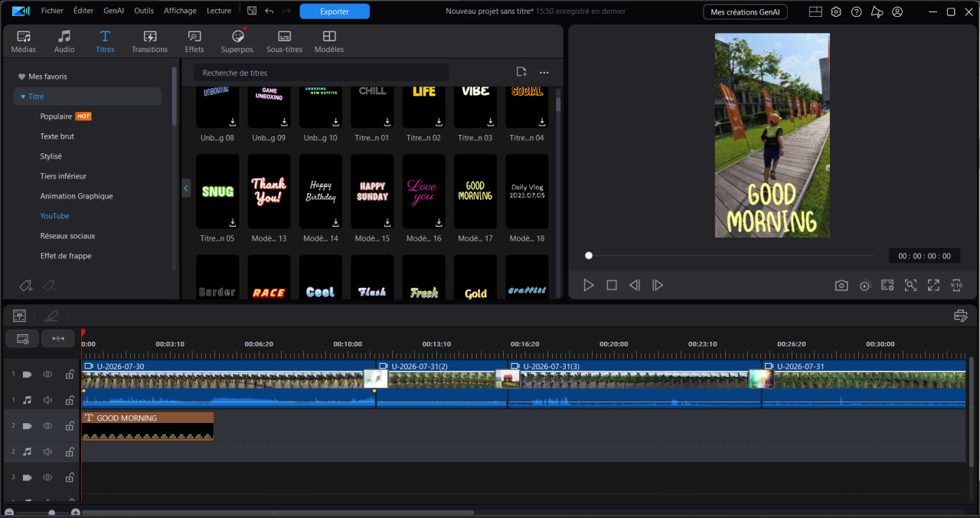The width and height of the screenshot is (980, 518).
Task: Open the Éditer menu
Action: pos(83,11)
